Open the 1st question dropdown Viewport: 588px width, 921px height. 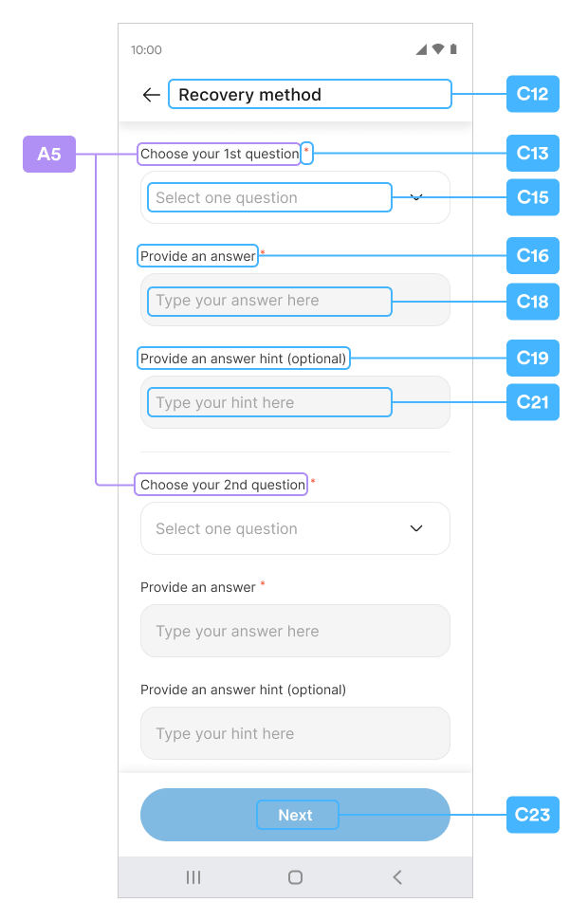(294, 197)
